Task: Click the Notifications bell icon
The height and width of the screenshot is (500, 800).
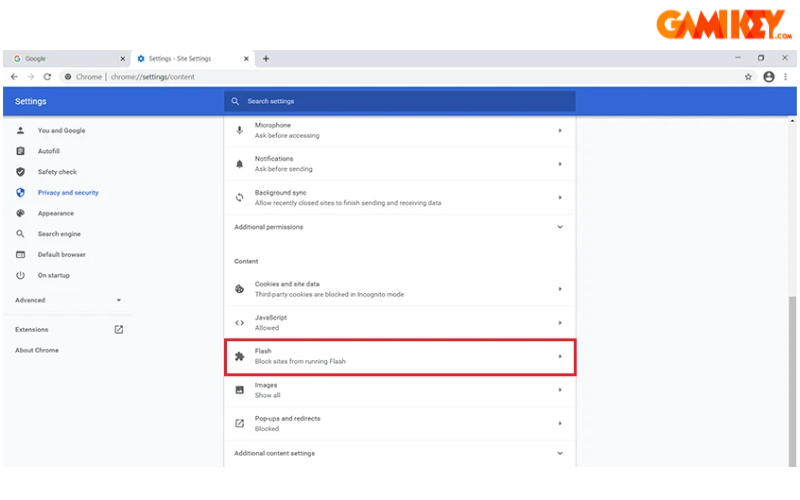Action: (239, 164)
